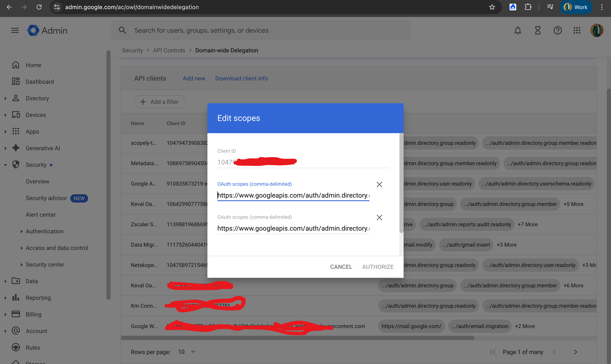Select Dashboard in the left navigation
Screen dimensions: 611x364
click(x=39, y=82)
